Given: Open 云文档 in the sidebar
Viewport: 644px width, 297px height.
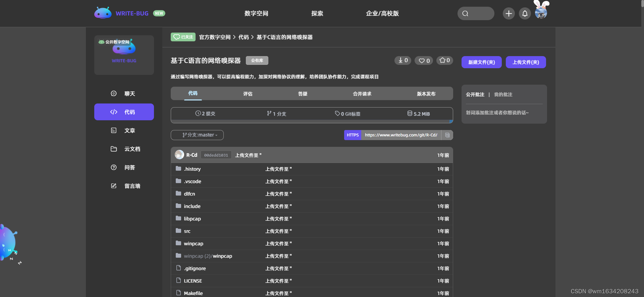Looking at the screenshot, I should click(x=124, y=149).
